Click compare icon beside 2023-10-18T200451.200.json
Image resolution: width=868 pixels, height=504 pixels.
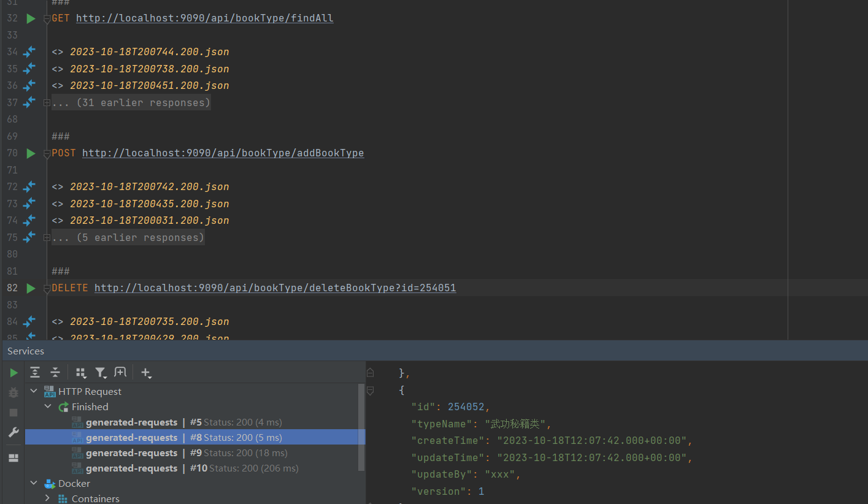click(29, 86)
